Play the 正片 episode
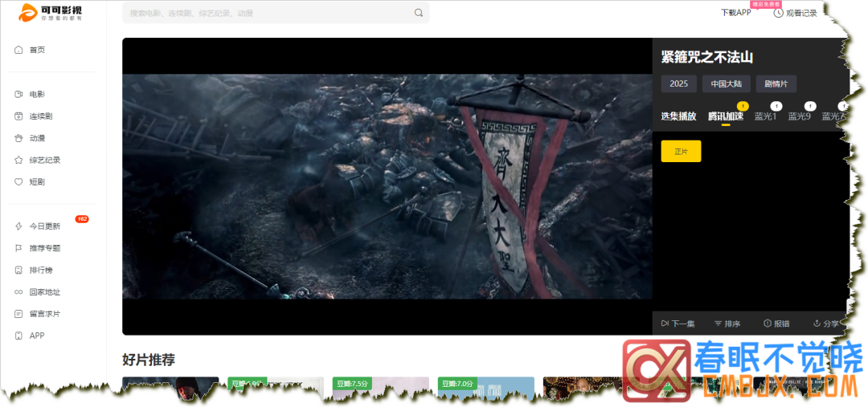 pos(681,151)
